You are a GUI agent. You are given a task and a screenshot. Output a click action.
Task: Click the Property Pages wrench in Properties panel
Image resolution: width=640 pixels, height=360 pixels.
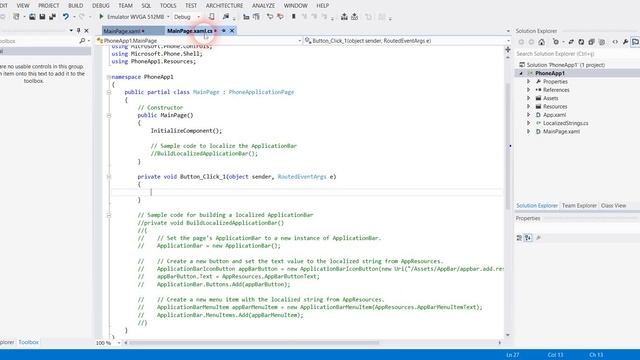click(538, 238)
